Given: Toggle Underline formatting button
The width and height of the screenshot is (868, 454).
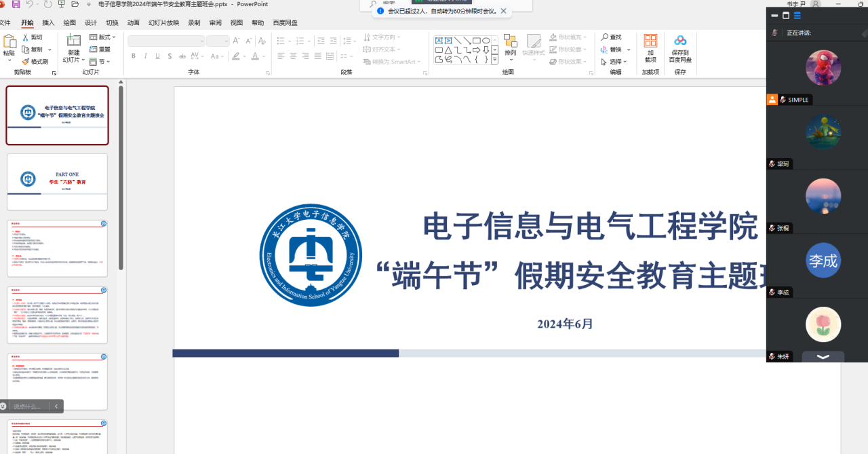Looking at the screenshot, I should click(x=158, y=56).
